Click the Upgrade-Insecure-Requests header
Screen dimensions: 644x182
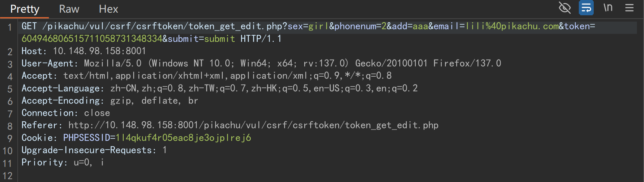click(x=94, y=150)
